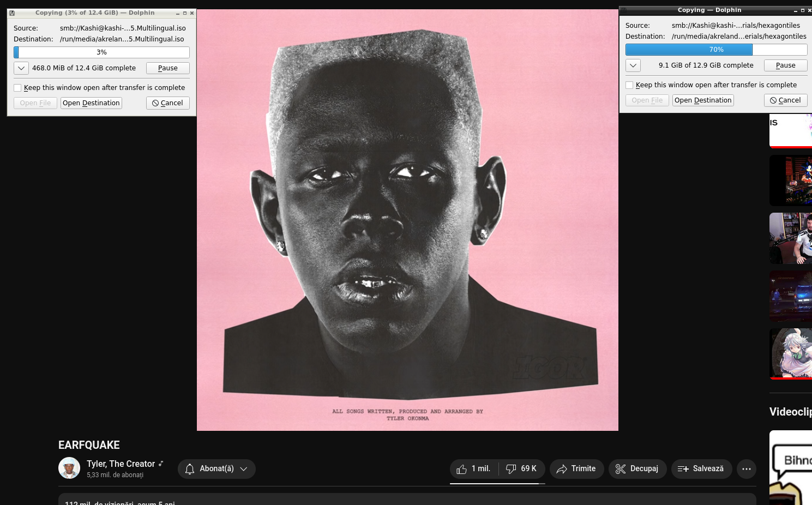The width and height of the screenshot is (812, 505).
Task: Click the share arrow icon next to Trimite
Action: [562, 469]
